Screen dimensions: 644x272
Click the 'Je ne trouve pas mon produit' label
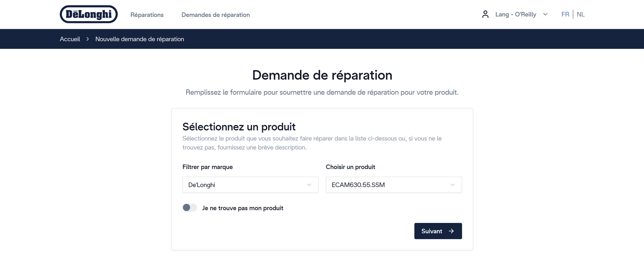[x=243, y=208]
